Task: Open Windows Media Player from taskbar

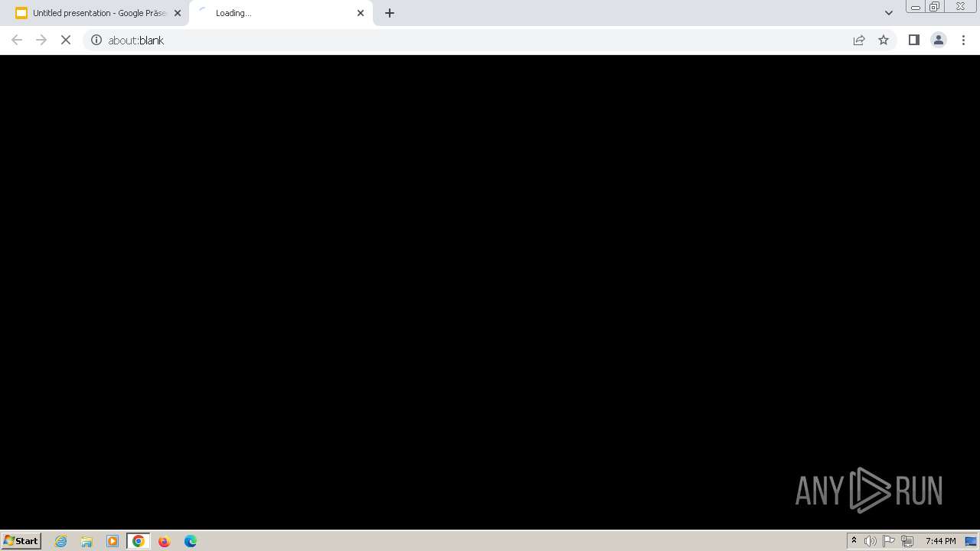Action: click(x=113, y=541)
